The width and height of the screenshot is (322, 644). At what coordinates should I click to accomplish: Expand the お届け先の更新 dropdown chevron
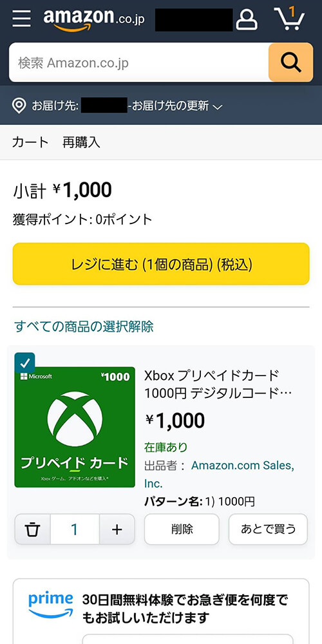click(218, 107)
